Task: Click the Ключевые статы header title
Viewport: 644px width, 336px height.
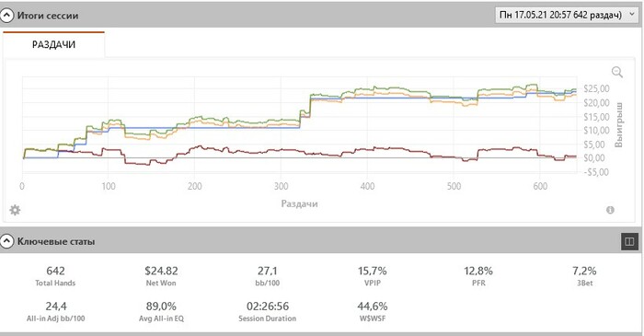Action: [x=56, y=241]
